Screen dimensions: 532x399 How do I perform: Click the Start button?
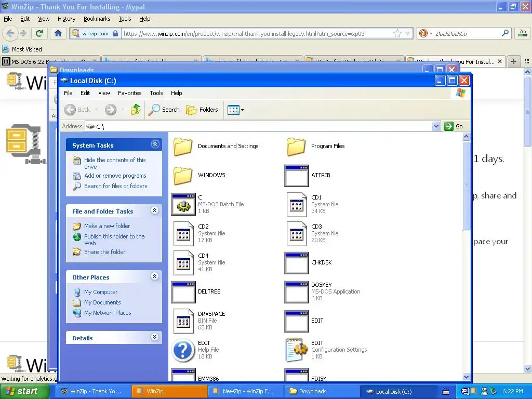(x=24, y=391)
